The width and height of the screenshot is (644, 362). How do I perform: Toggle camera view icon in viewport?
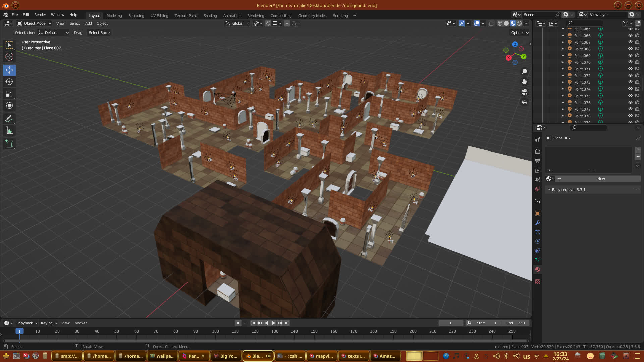tap(524, 92)
